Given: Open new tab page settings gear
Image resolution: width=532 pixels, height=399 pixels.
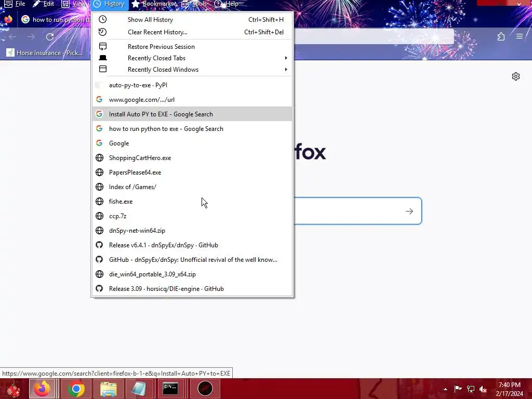Looking at the screenshot, I should pos(516,76).
